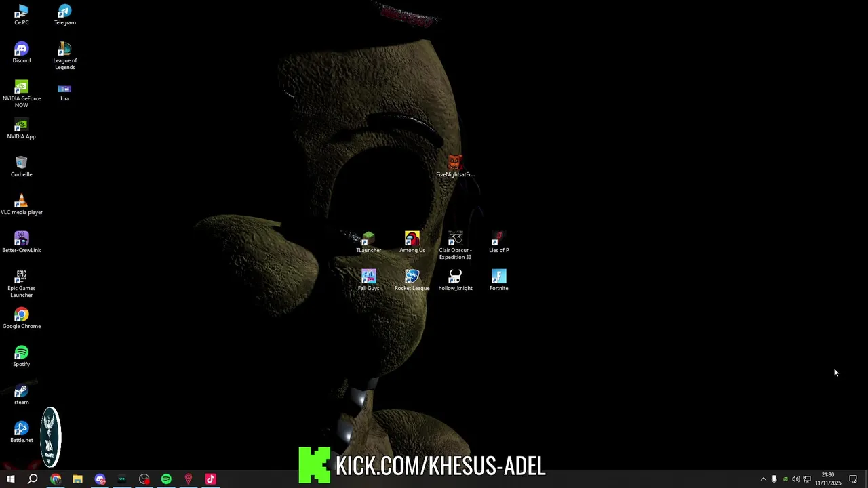
Task: Select the Fall Guys shortcut
Action: (368, 281)
